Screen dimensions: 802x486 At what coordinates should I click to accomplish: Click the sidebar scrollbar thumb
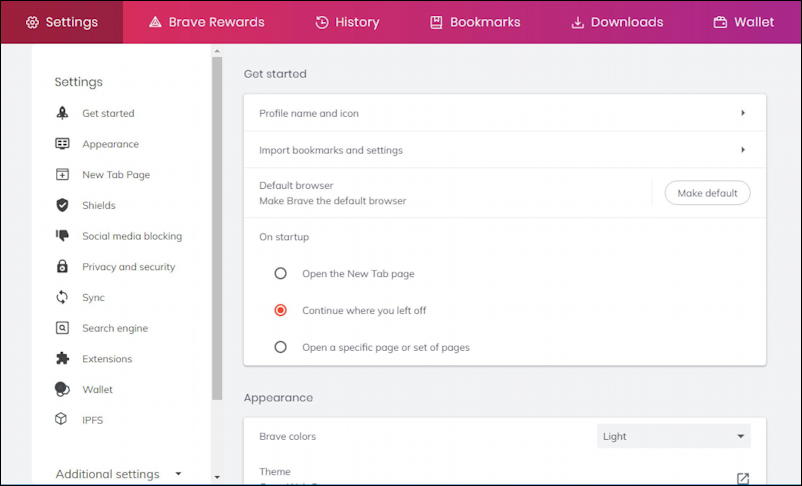pyautogui.click(x=217, y=228)
